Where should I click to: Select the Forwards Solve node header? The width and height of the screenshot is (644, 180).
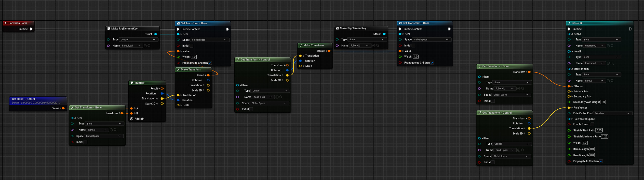click(x=18, y=23)
